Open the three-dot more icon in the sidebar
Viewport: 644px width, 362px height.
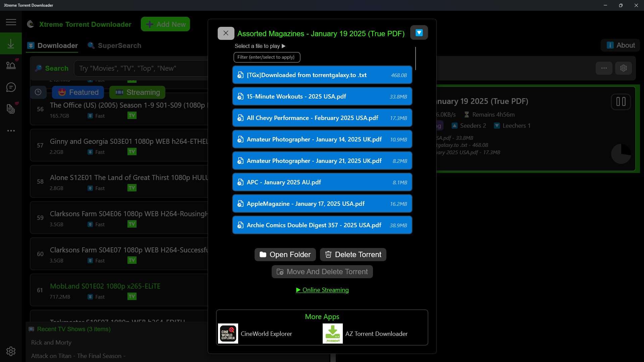pos(11,131)
